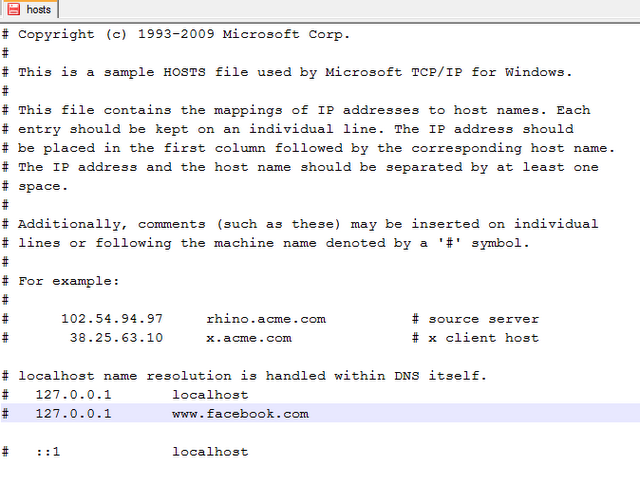Click the localhost name resolution comment line
Image resolution: width=640 pixels, height=503 pixels.
pyautogui.click(x=244, y=376)
